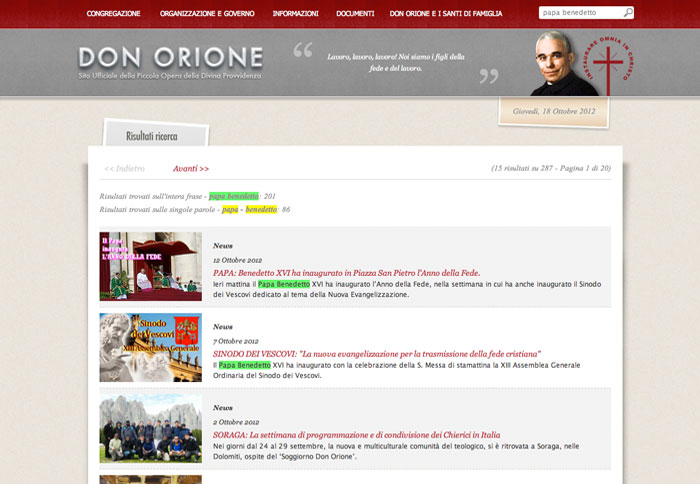This screenshot has height=484, width=700.
Task: Go to next page with Avanti >>
Action: coord(191,168)
